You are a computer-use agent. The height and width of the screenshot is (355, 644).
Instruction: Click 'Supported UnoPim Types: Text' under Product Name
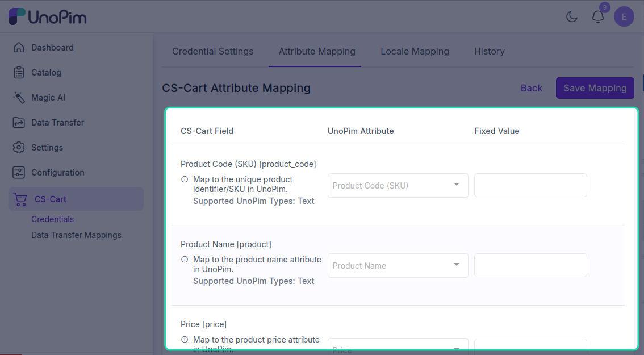pos(253,281)
